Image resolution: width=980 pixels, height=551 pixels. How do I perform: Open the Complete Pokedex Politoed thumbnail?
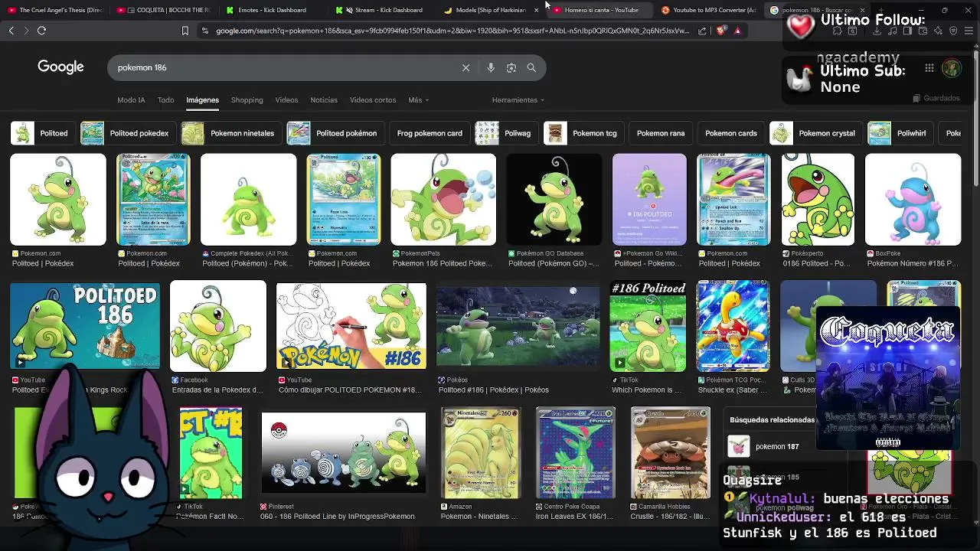tap(248, 200)
